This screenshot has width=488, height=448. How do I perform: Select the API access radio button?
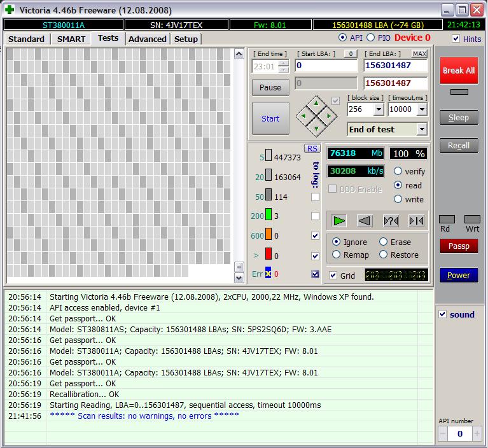(x=342, y=38)
